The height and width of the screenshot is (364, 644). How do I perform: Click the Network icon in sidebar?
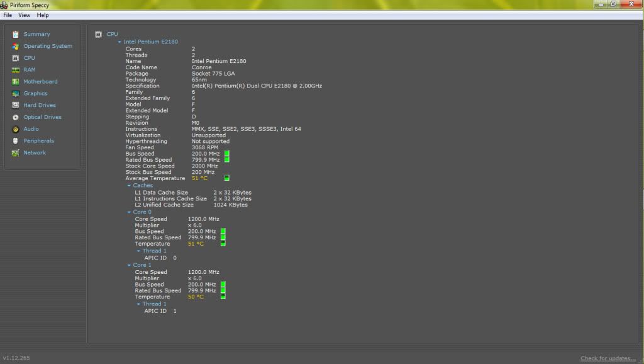coord(16,153)
